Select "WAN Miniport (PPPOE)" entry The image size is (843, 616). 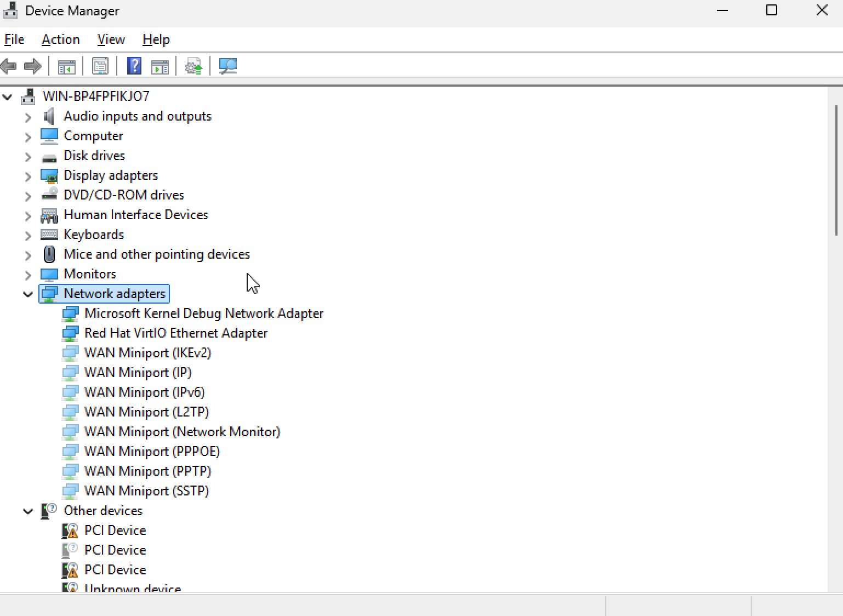[x=152, y=452]
